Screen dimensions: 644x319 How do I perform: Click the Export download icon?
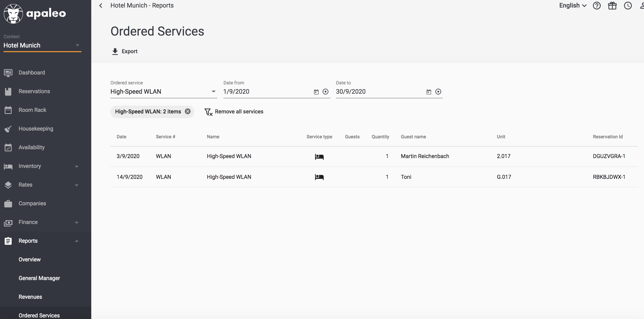[115, 51]
